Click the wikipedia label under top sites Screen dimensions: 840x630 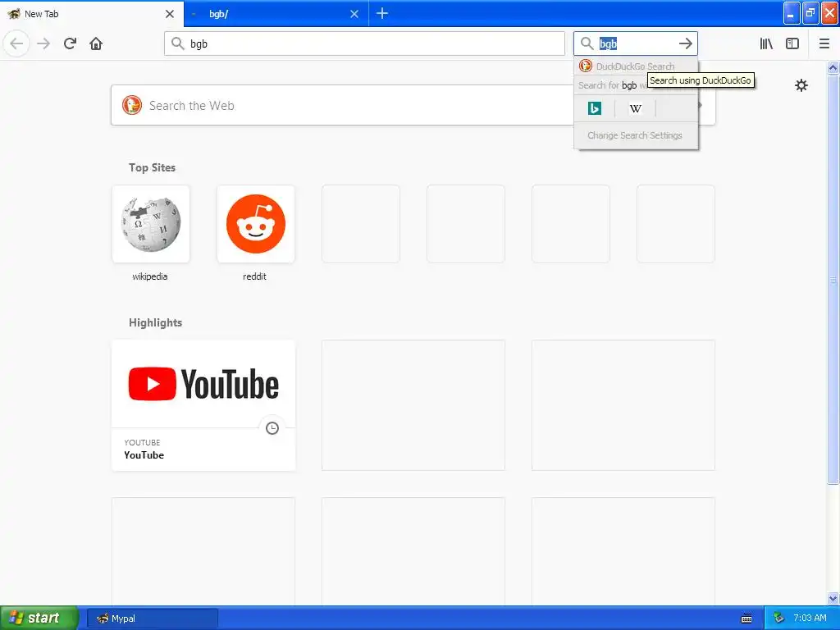tap(150, 276)
